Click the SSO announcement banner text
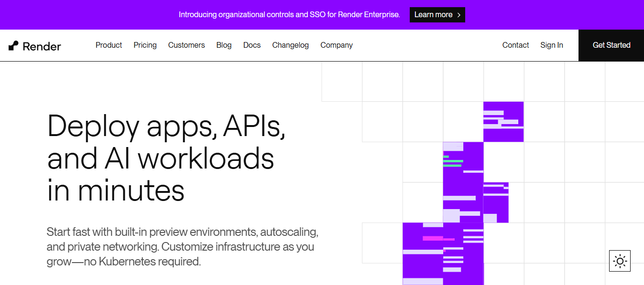This screenshot has height=285, width=644. coord(289,15)
